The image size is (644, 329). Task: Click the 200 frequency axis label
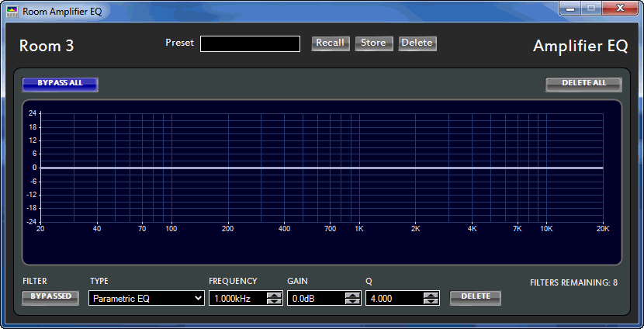point(227,229)
